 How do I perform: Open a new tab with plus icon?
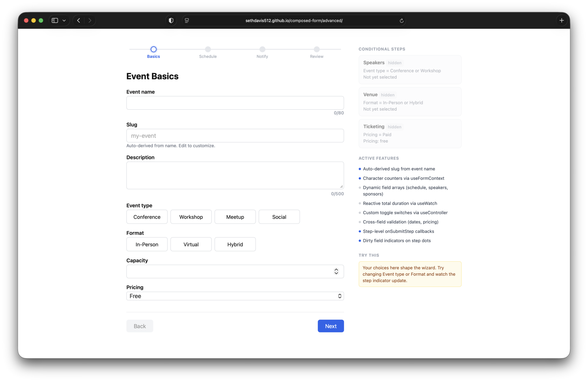[x=561, y=21]
